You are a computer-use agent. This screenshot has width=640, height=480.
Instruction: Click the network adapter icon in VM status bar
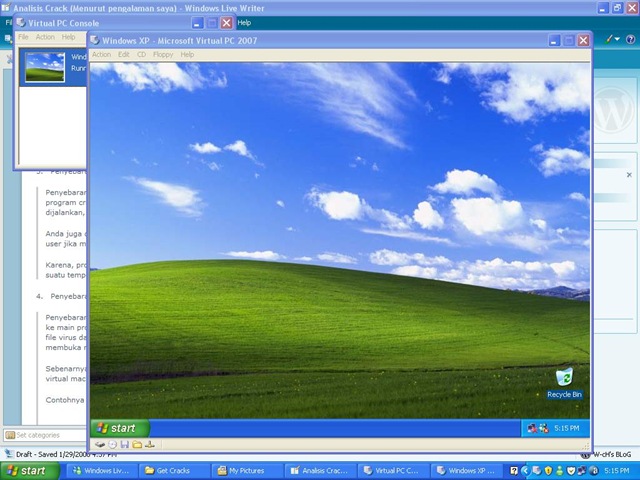(x=150, y=444)
